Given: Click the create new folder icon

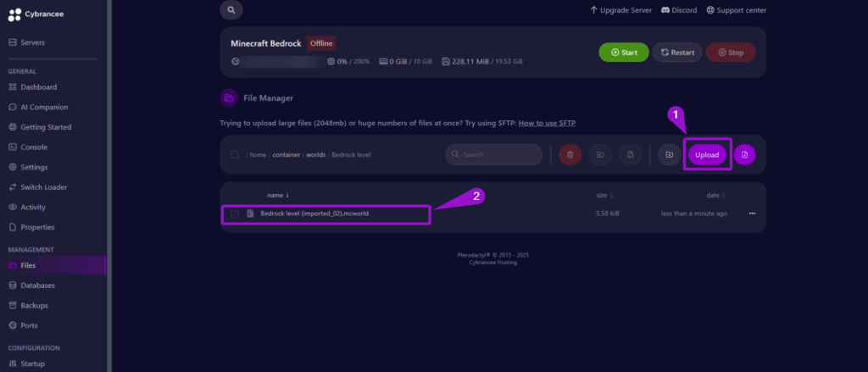Looking at the screenshot, I should [x=670, y=154].
